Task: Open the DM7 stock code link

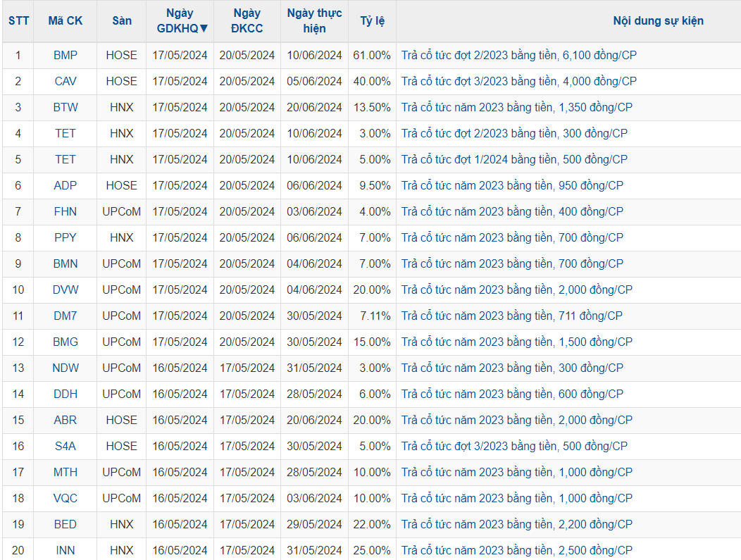Action: [66, 316]
